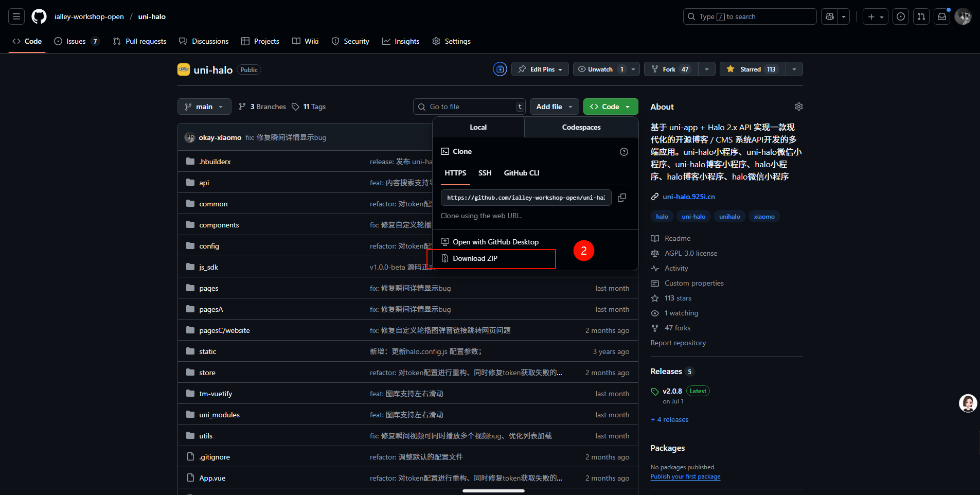Focus the Go to file search box
The width and height of the screenshot is (980, 495).
click(x=469, y=107)
